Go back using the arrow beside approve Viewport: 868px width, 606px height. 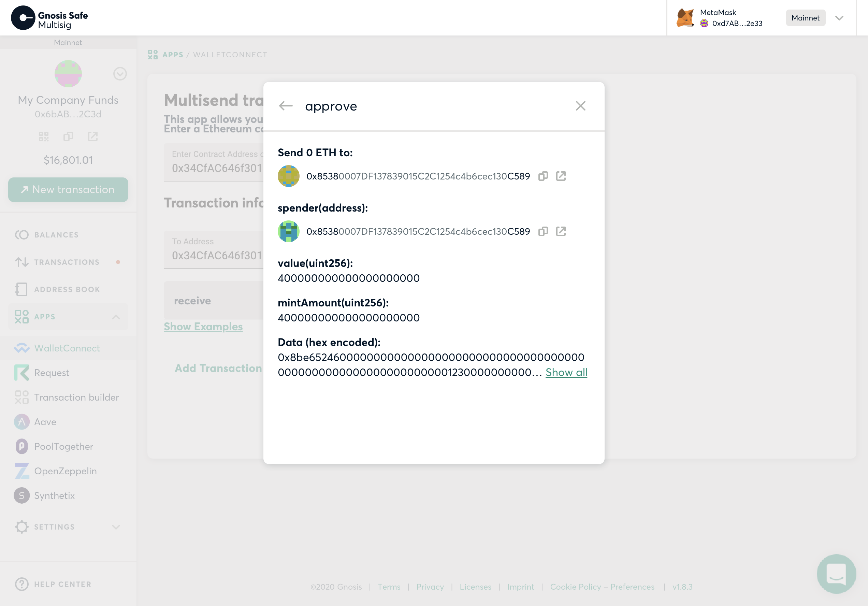[x=286, y=106]
